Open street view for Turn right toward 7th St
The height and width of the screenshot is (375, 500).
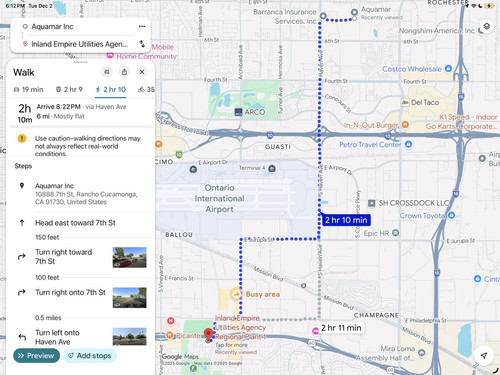click(x=130, y=257)
